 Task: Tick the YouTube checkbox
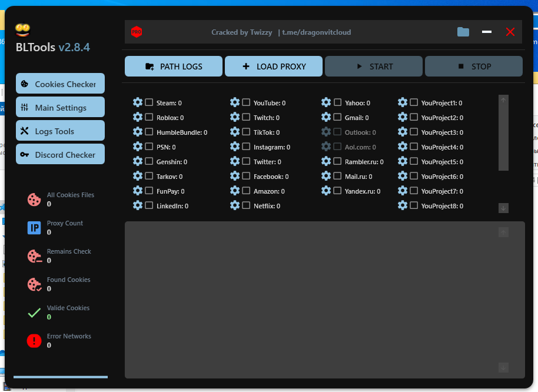(x=246, y=102)
